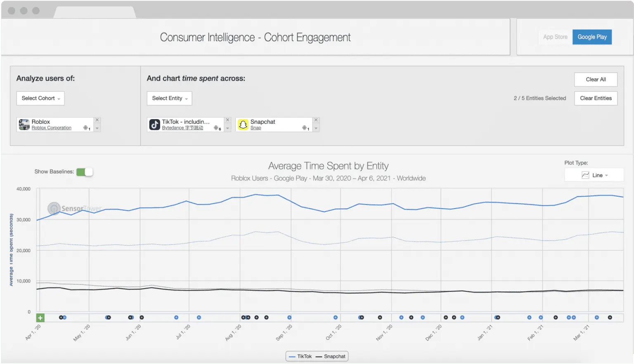Click the Android icon on Roblox chip
Screen dimensions: 634x364
[x=86, y=128]
